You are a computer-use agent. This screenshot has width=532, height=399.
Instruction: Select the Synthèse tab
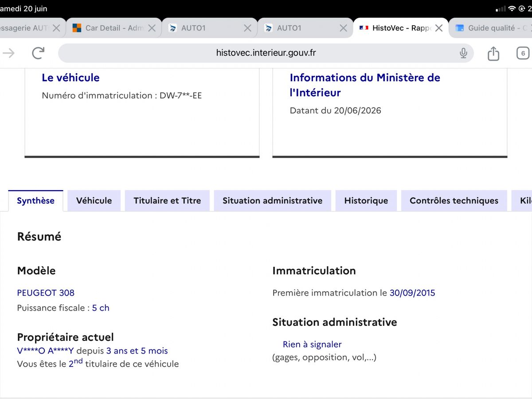click(x=35, y=201)
